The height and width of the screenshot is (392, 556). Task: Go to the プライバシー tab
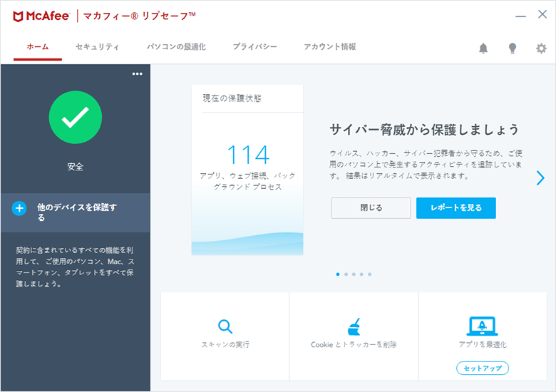click(x=254, y=47)
